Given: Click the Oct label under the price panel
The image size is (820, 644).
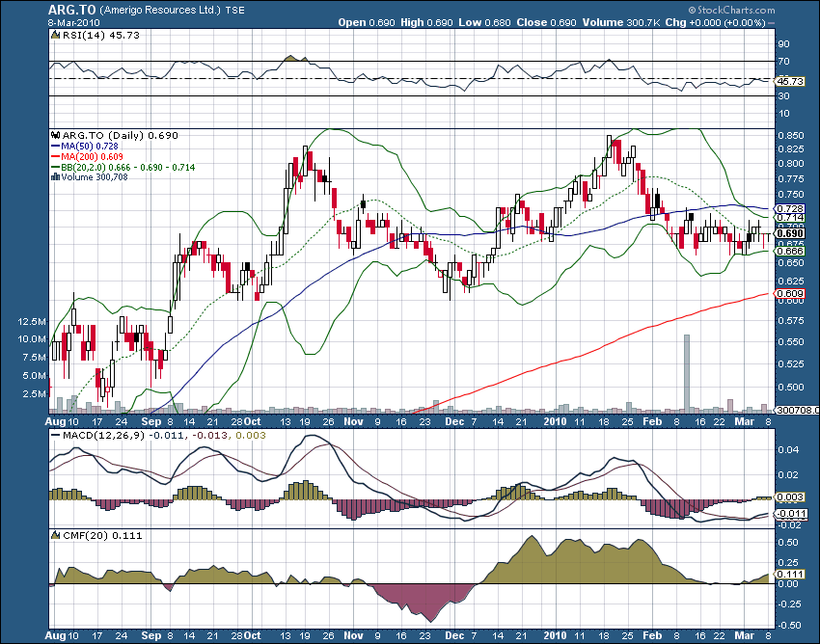Looking at the screenshot, I should 253,422.
